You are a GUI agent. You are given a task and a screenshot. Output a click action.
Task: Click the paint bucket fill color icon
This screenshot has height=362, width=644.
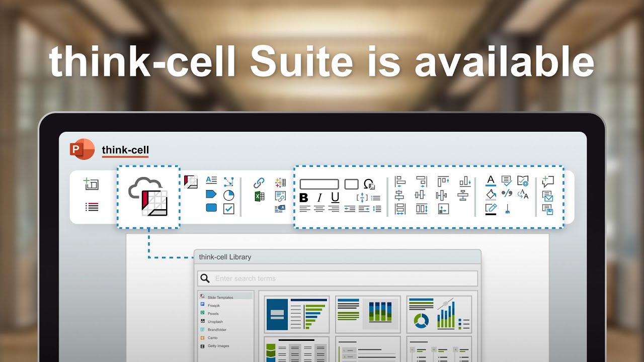point(491,194)
